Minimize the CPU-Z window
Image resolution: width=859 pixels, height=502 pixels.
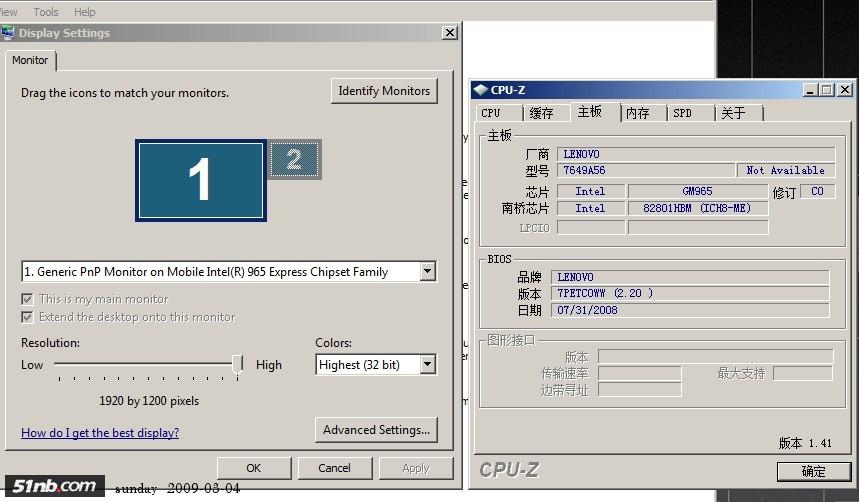[x=811, y=90]
